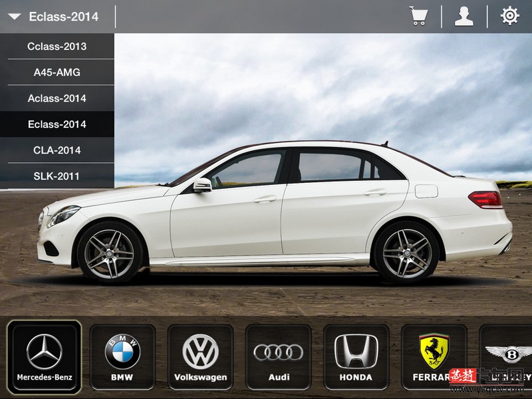
Task: Select CLA-2014 from the model list
Action: pyautogui.click(x=57, y=150)
